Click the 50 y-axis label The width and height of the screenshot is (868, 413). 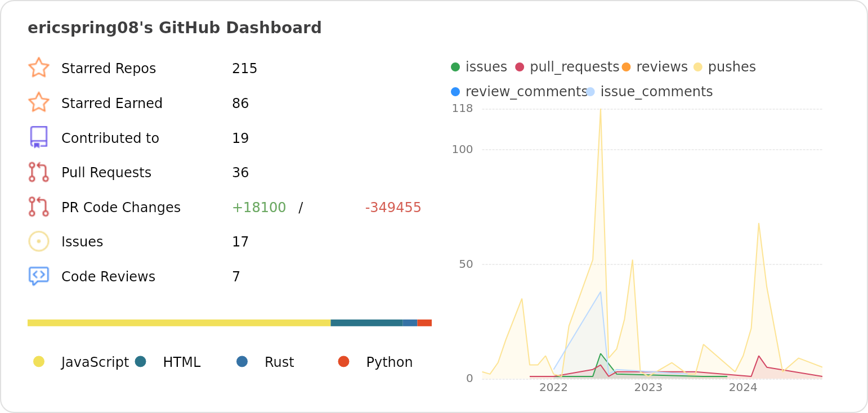(466, 264)
